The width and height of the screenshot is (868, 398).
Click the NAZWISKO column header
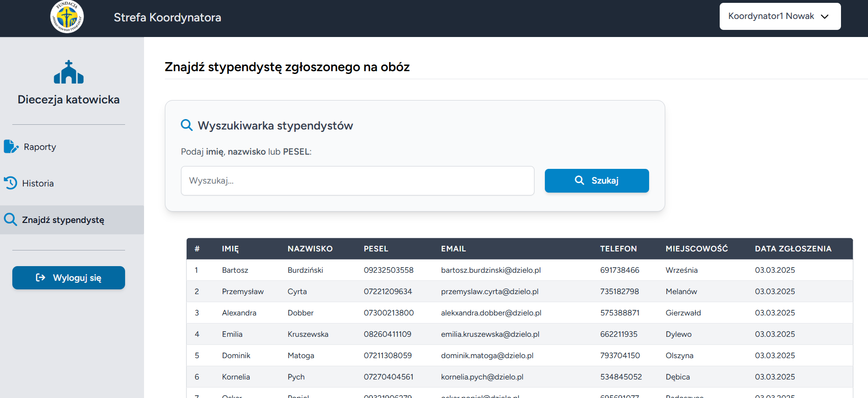310,249
